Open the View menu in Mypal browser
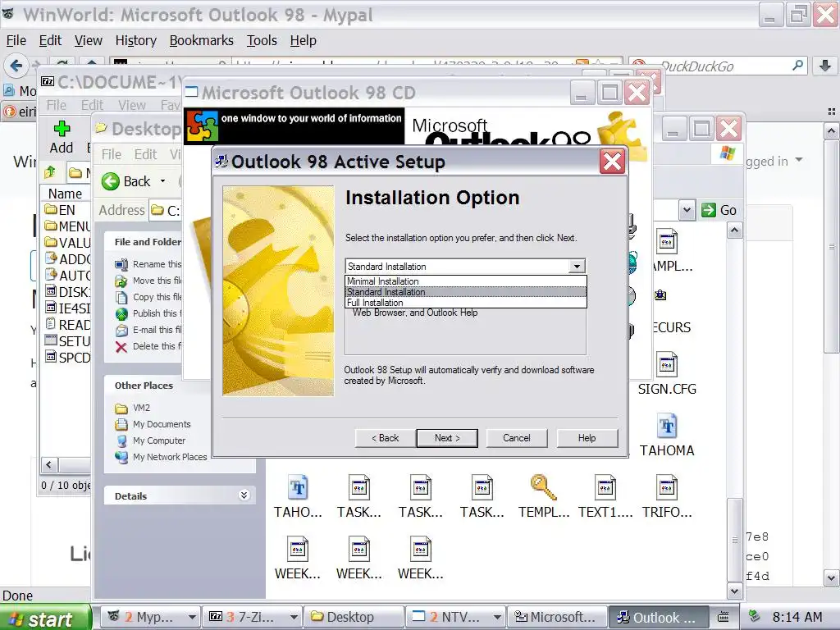Screen dimensions: 840x630 (89, 40)
